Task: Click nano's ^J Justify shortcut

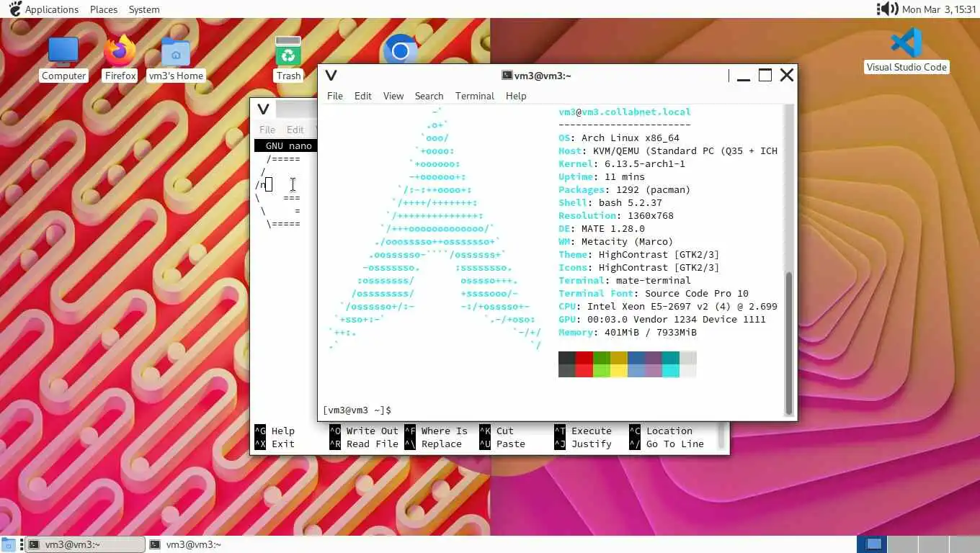Action: pos(583,444)
